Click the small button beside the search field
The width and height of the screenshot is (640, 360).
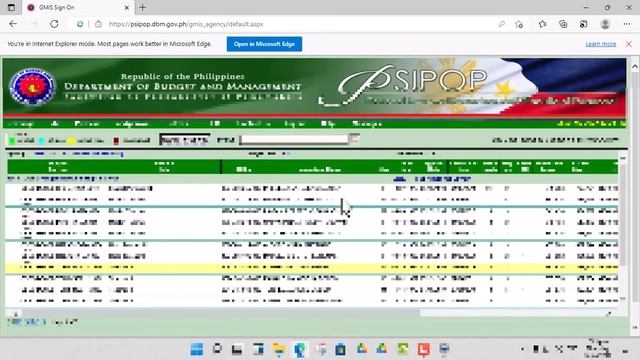[355, 139]
